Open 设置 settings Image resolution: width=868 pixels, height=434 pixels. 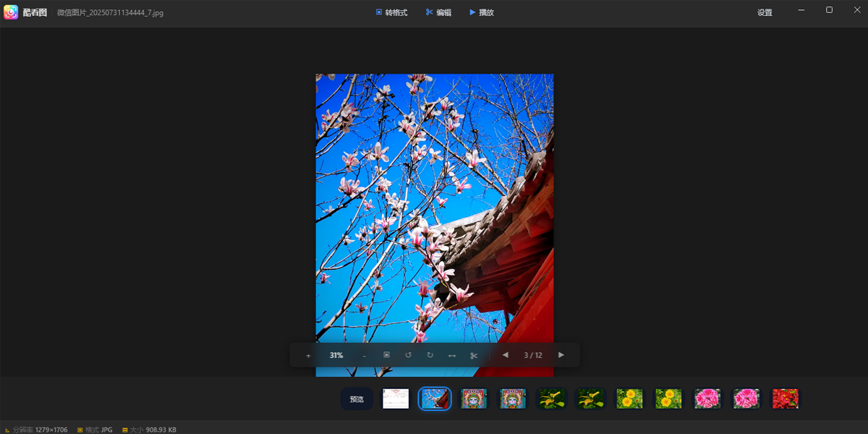tap(765, 12)
